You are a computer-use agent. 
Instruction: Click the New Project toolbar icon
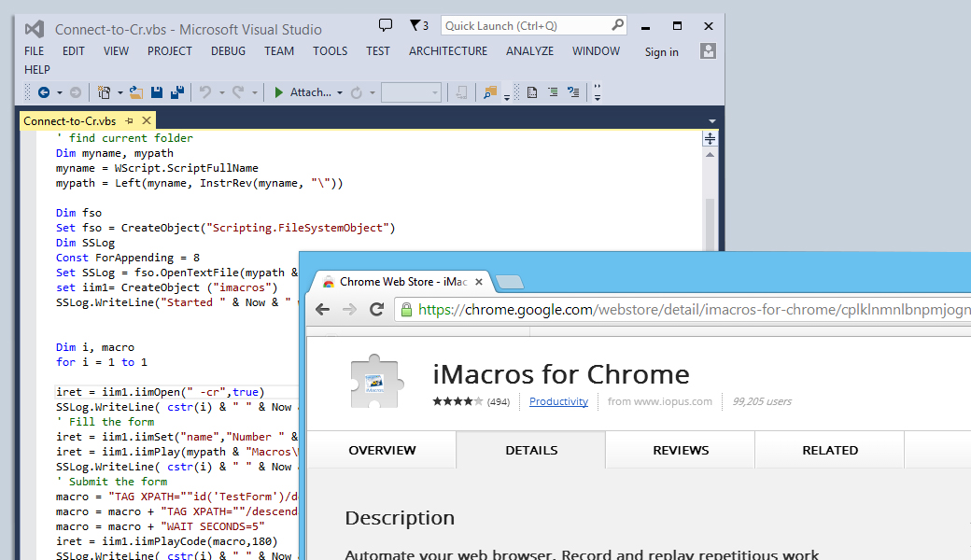coord(104,92)
